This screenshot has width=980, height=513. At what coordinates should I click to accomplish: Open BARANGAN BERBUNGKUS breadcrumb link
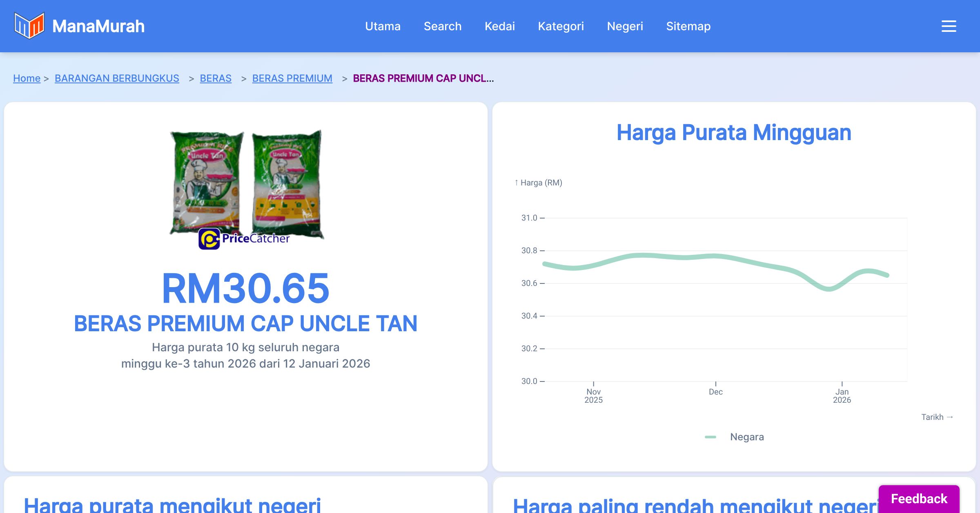[117, 78]
